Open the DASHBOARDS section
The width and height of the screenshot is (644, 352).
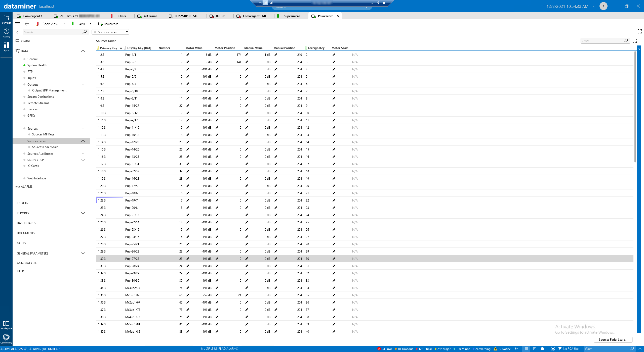coord(26,223)
